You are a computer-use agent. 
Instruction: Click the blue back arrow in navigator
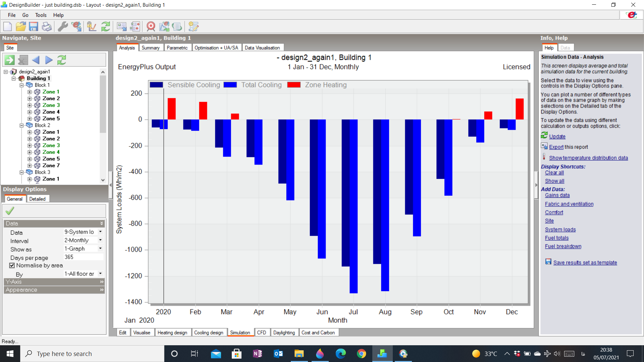click(x=36, y=60)
